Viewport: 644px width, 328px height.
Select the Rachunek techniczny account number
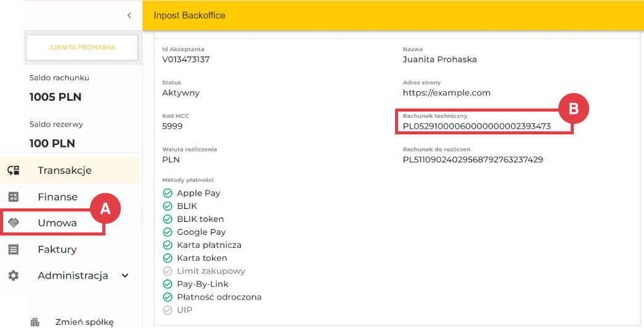coord(476,126)
